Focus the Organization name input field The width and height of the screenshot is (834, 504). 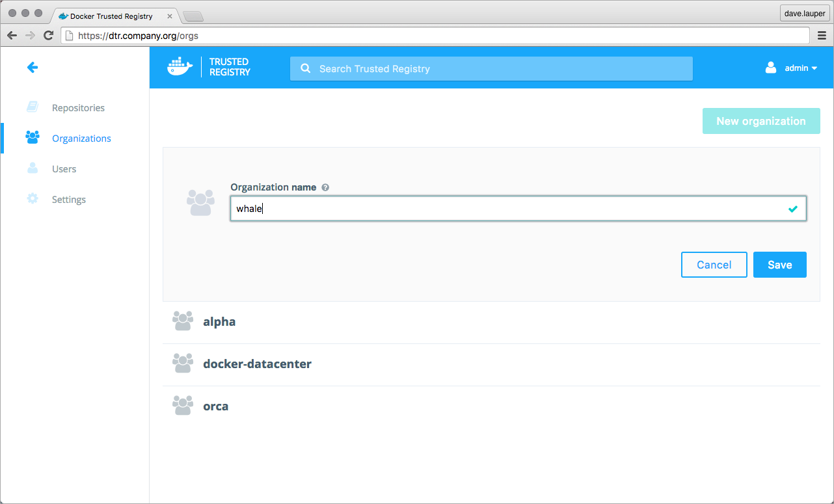point(518,209)
